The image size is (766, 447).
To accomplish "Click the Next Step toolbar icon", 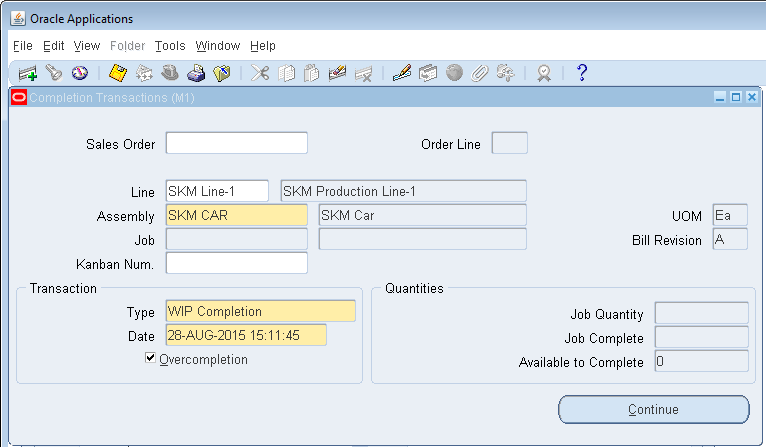I will (144, 73).
